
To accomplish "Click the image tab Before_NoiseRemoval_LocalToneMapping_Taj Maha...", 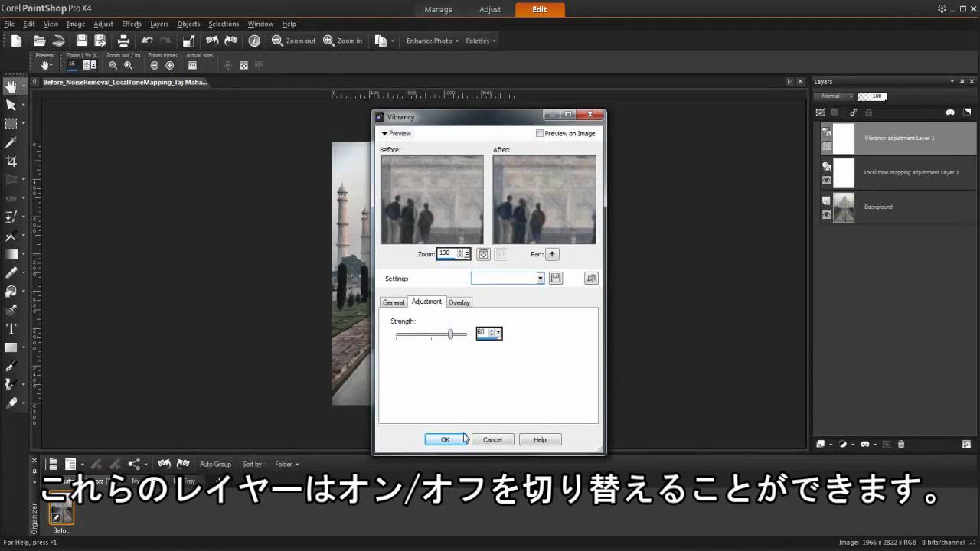I will pos(125,82).
